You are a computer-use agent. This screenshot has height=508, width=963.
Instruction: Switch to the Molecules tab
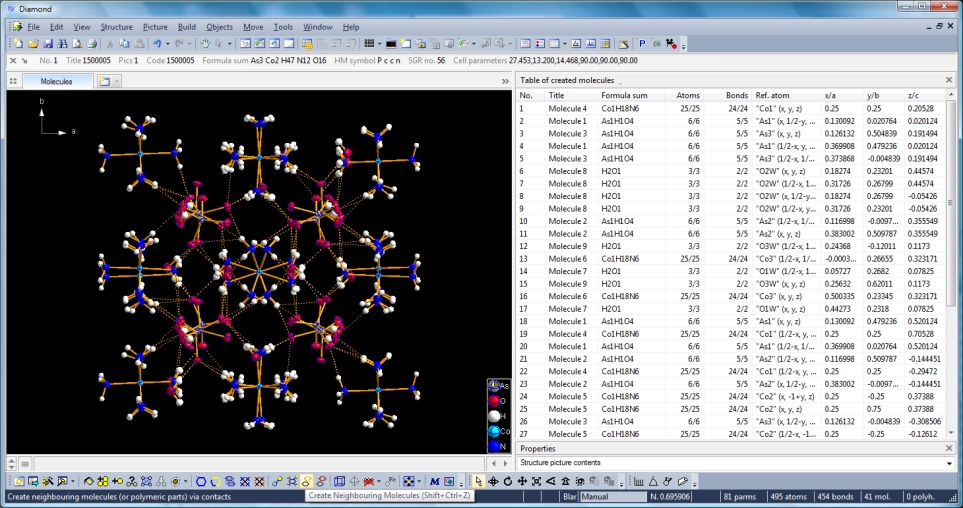(56, 81)
